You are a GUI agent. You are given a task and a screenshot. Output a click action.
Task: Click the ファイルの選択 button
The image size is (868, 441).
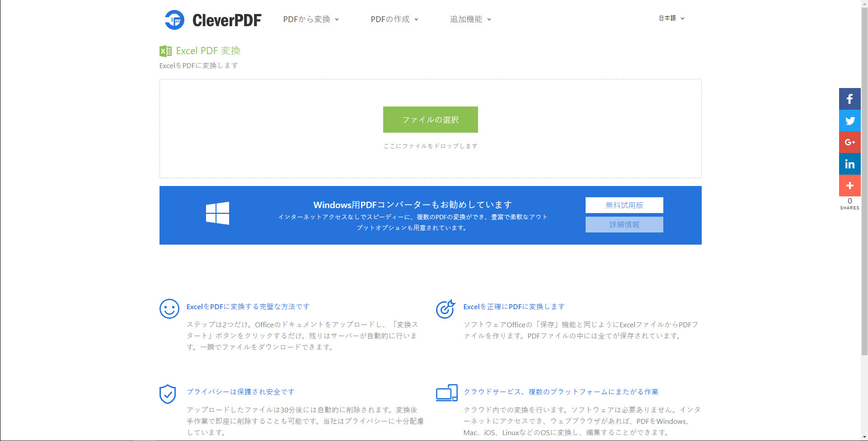click(430, 120)
